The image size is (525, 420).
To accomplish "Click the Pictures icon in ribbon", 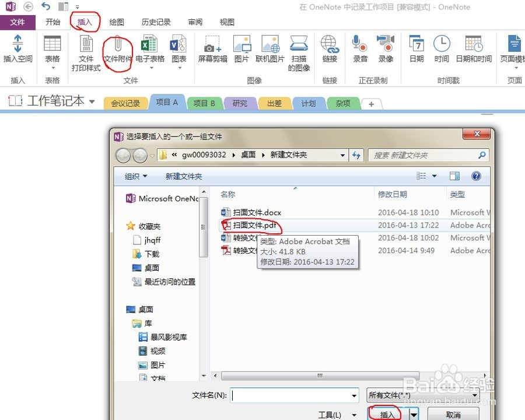I will [242, 44].
